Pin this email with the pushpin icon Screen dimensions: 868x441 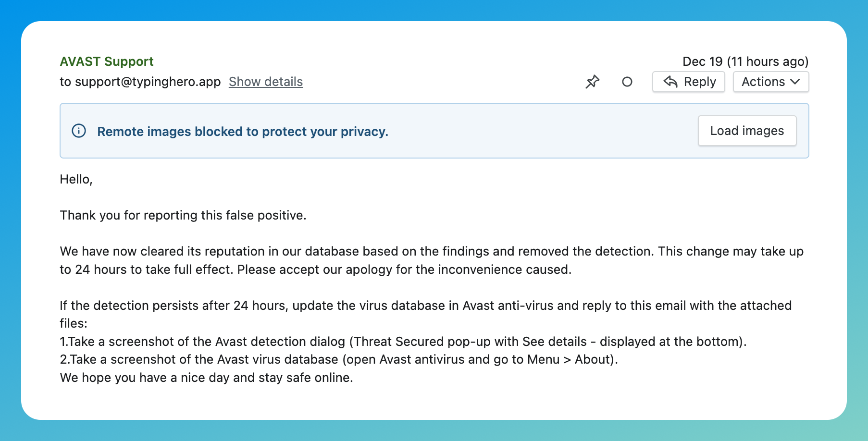click(592, 82)
